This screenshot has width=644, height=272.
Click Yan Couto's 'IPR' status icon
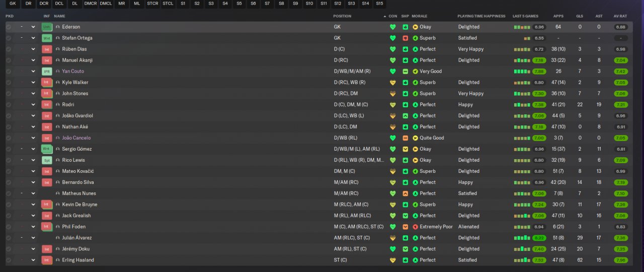47,71
